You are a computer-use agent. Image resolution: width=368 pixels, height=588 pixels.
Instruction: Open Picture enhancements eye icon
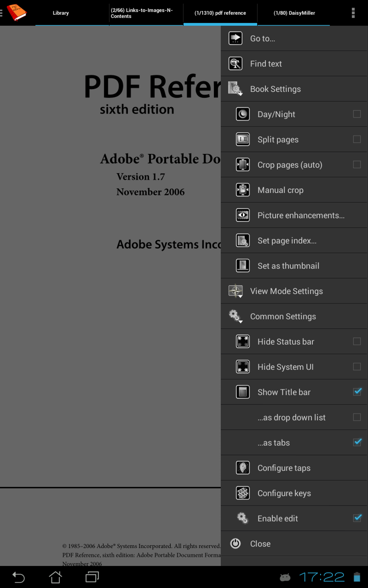(243, 215)
